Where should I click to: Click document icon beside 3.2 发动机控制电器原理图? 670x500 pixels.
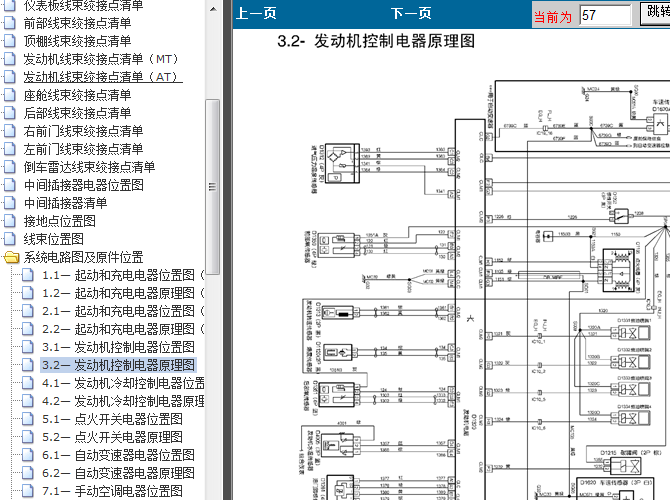(x=27, y=365)
